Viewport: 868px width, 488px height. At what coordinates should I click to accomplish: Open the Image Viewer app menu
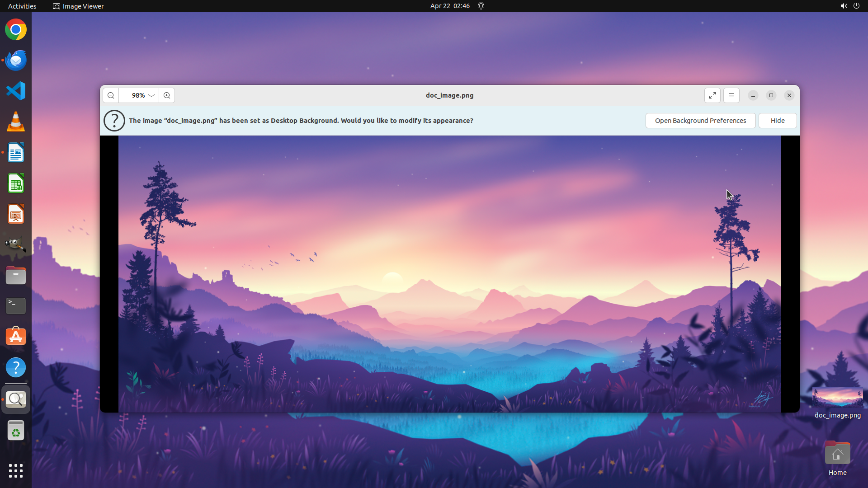pyautogui.click(x=78, y=6)
